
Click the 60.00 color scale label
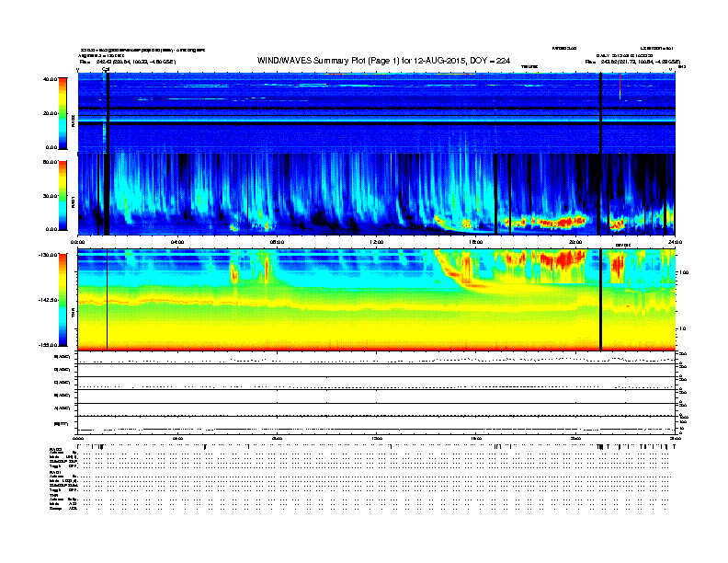coord(51,162)
